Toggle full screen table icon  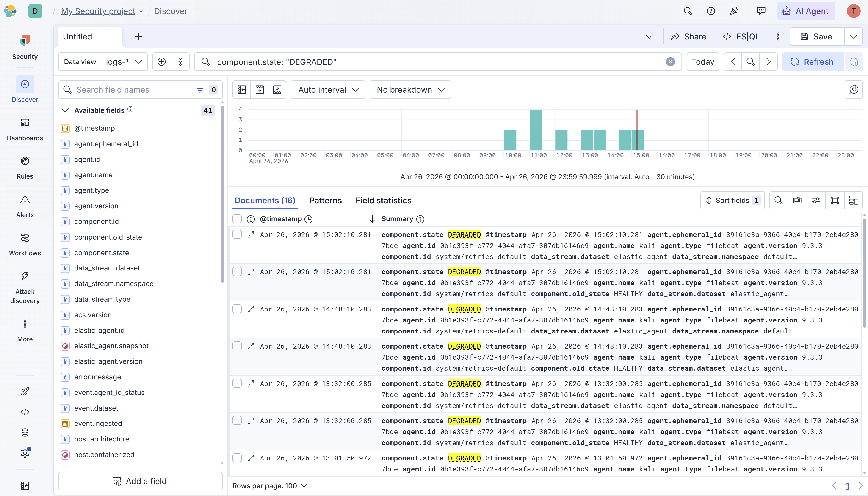coord(835,200)
